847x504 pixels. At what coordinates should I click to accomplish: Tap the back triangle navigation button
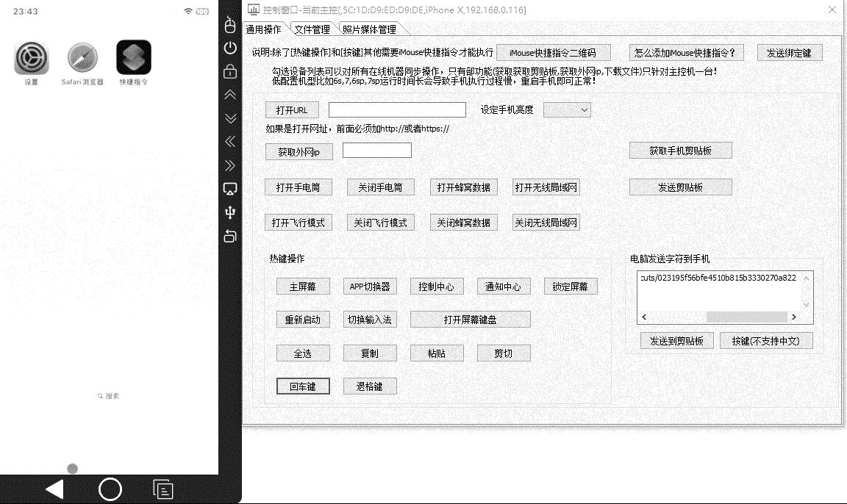click(54, 489)
